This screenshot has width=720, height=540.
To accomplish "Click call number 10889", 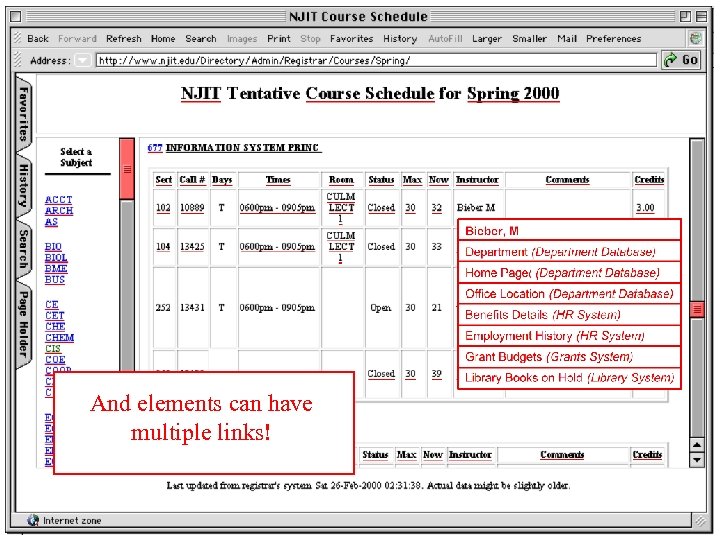I will click(192, 208).
